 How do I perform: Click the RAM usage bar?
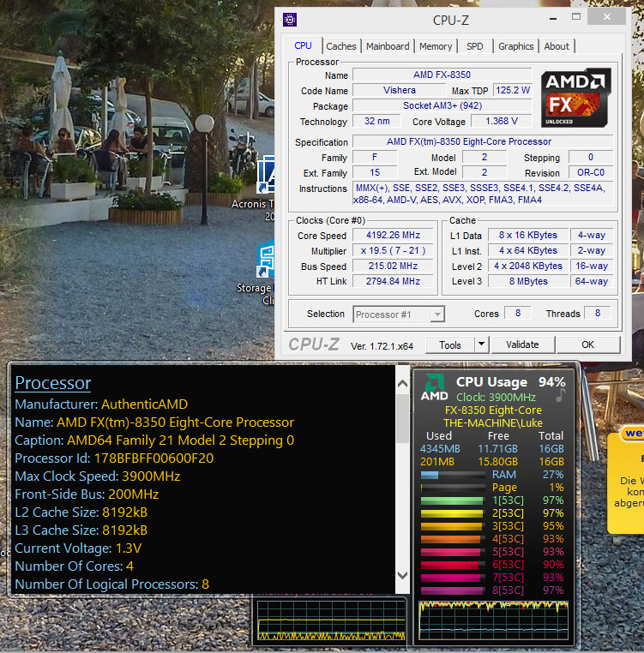453,475
